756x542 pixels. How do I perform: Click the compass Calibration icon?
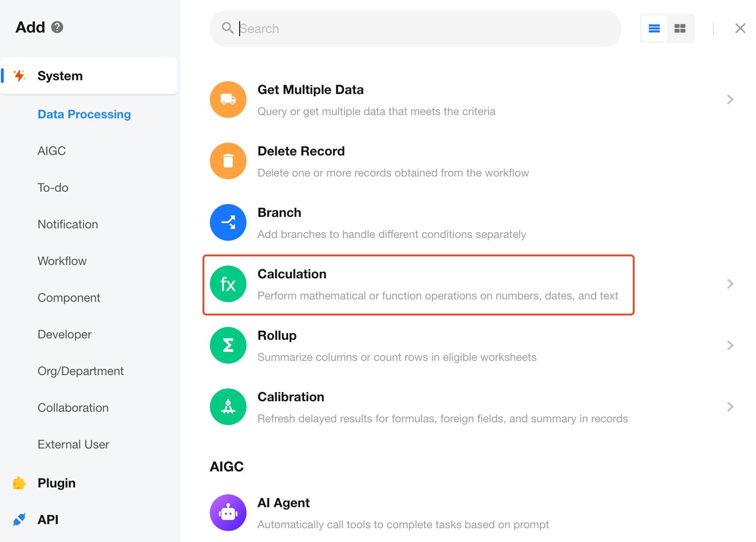228,407
